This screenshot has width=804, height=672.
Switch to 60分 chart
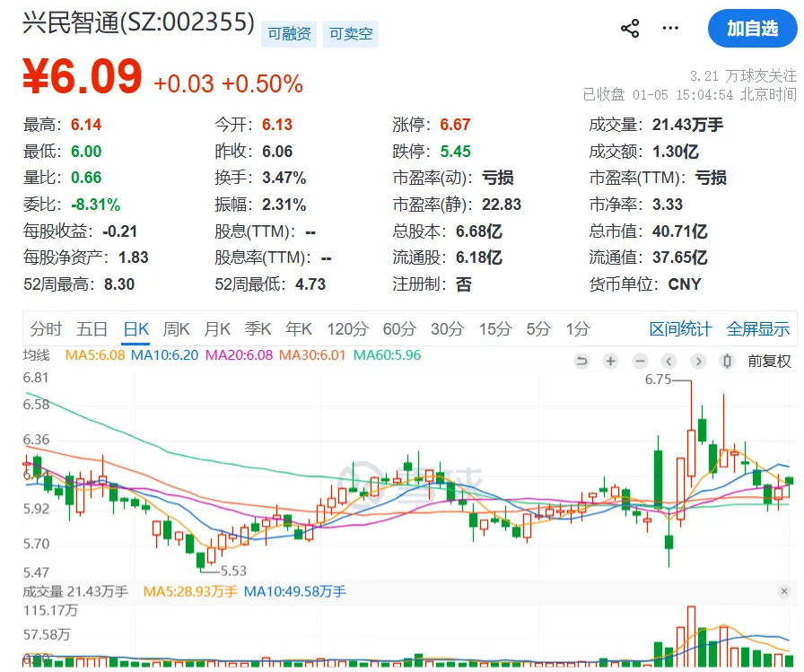click(399, 329)
